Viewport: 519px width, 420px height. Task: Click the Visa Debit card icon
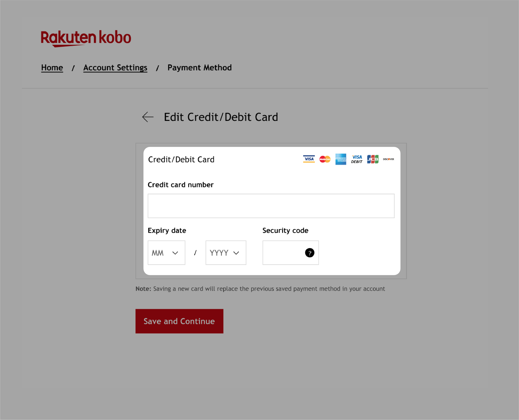click(357, 159)
